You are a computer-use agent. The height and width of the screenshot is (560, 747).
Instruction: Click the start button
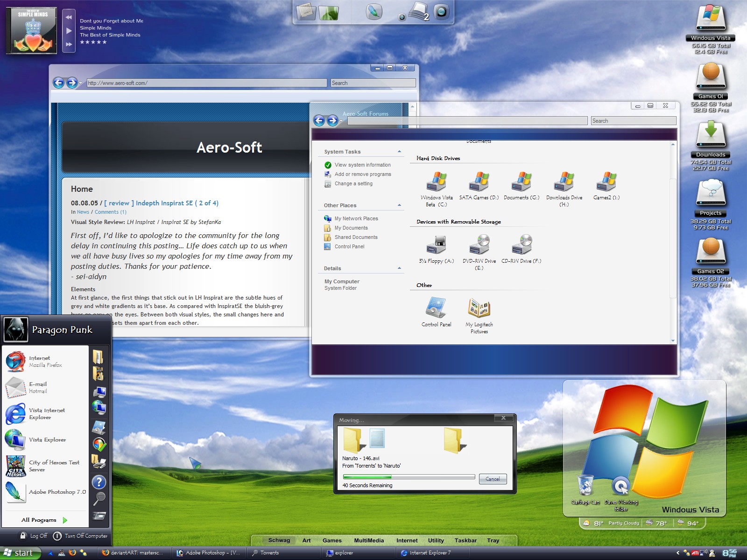click(21, 553)
